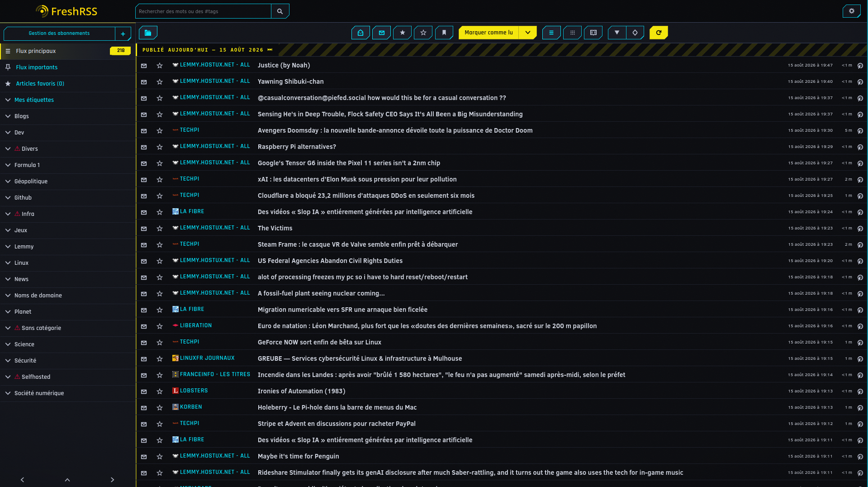
Task: Toggle read envelope for 'Maybe it's time for Penguin'
Action: point(144,457)
